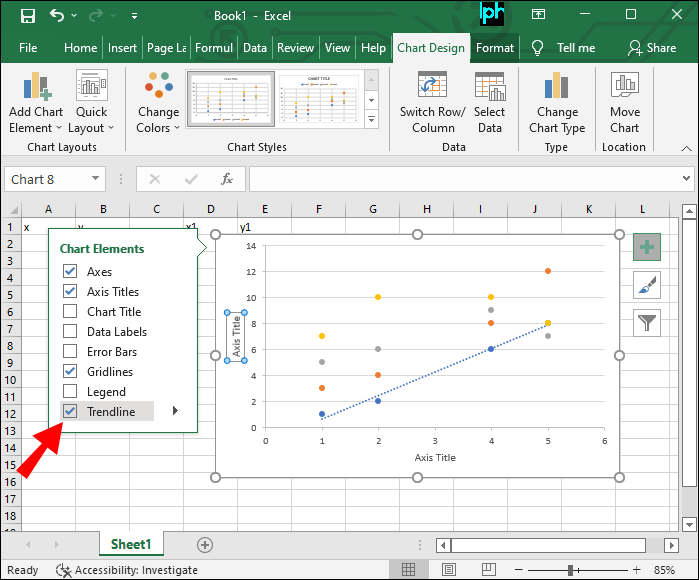
Task: Enable the Chart Title checkbox
Action: [x=70, y=311]
